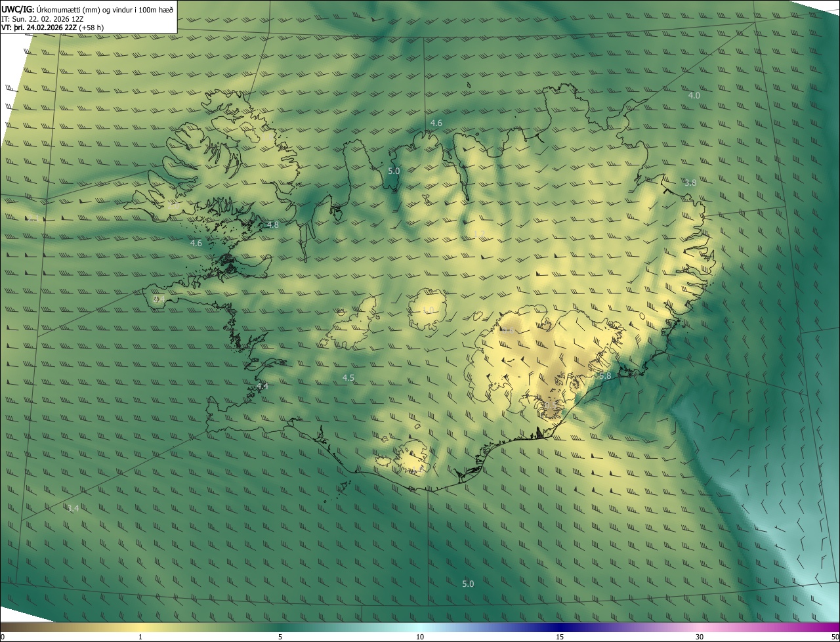Viewport: 840px width, 642px height.
Task: Click the "UWC/IG: Úrkomumætti (mm)" title line
Action: coord(88,9)
